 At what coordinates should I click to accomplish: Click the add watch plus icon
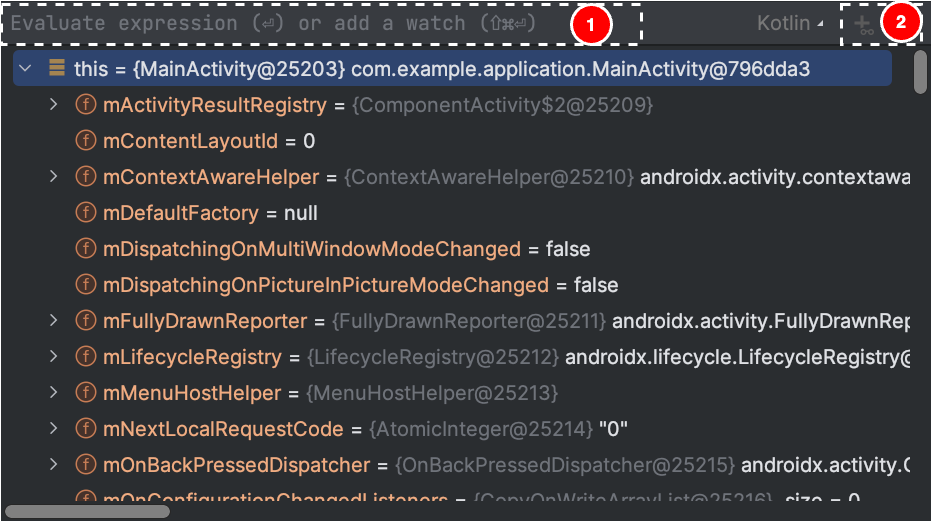tap(862, 24)
